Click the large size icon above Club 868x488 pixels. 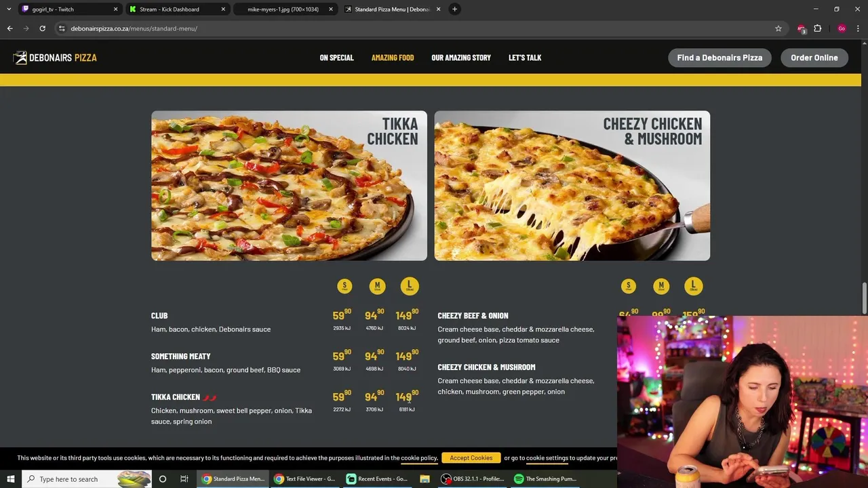pos(410,286)
